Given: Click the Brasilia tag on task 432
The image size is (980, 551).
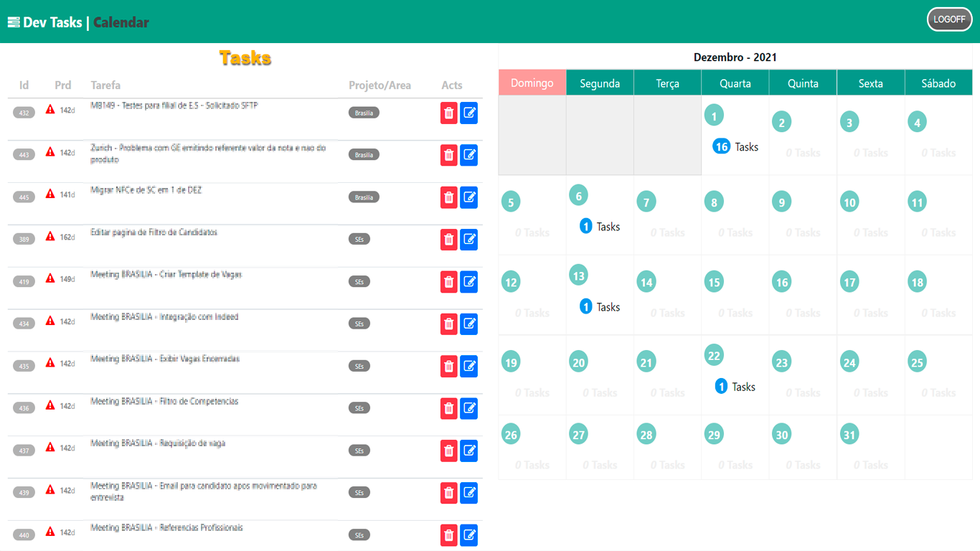Looking at the screenshot, I should click(364, 113).
